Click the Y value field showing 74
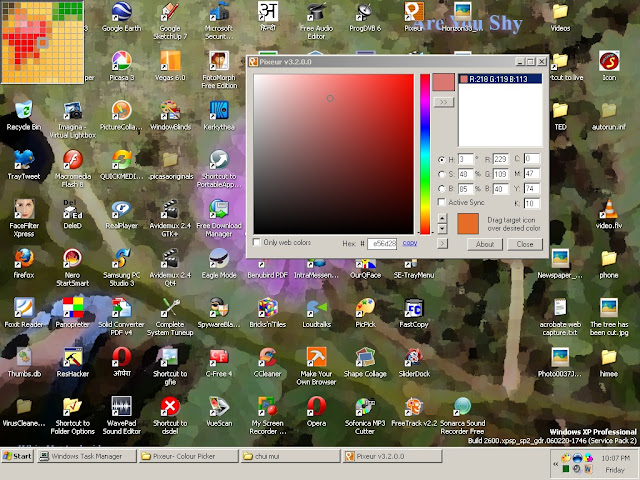This screenshot has width=640, height=480. (x=532, y=188)
